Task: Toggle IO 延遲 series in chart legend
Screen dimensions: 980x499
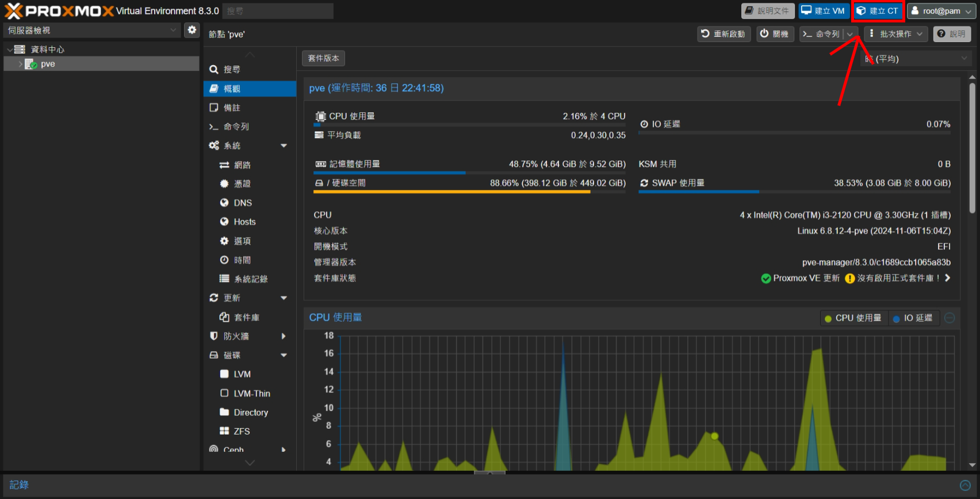Action: point(913,318)
